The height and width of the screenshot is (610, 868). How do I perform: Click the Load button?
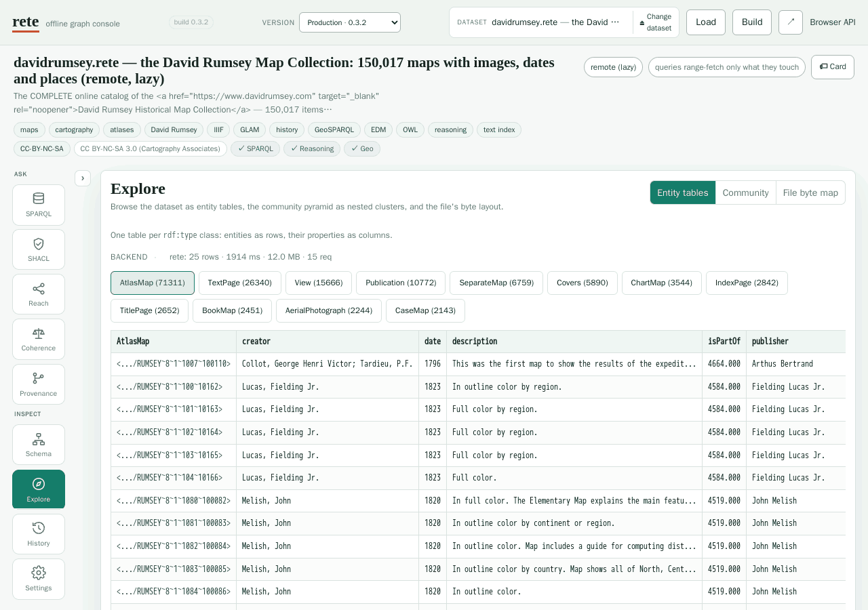tap(706, 22)
